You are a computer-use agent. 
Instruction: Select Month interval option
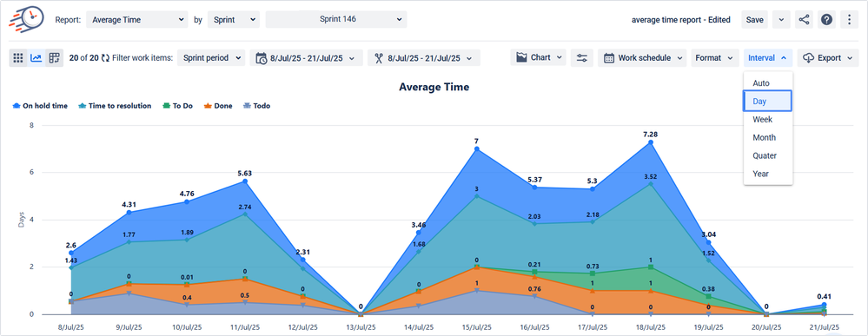tap(768, 137)
